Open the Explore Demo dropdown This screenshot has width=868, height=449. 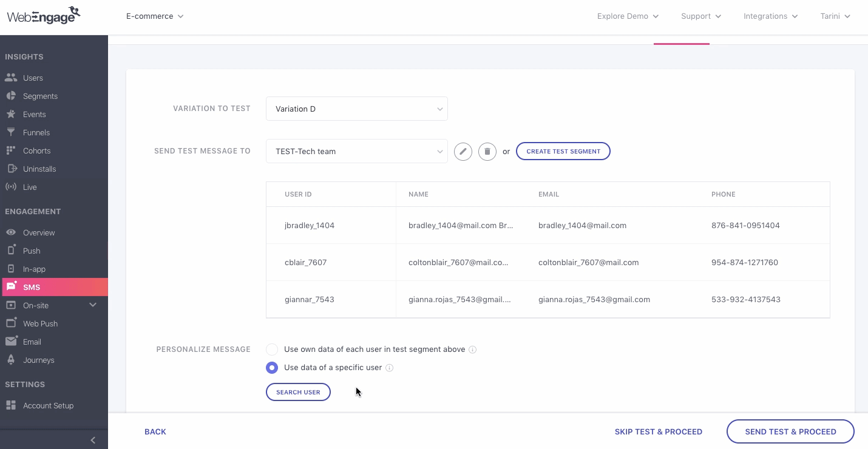(628, 16)
